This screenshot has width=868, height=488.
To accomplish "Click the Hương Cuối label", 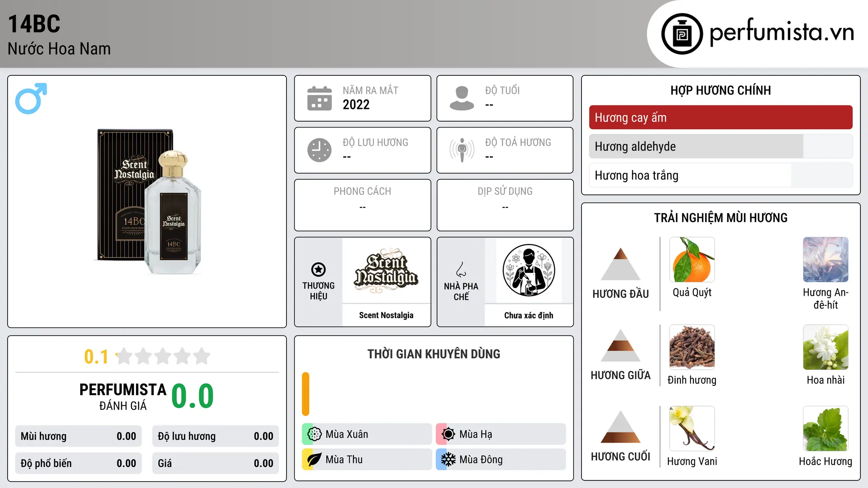I will click(620, 457).
